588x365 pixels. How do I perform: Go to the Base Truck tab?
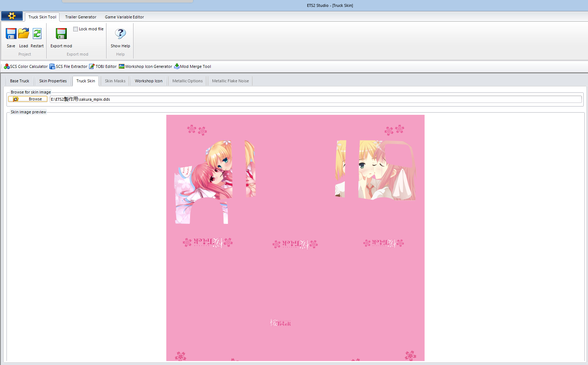tap(19, 81)
